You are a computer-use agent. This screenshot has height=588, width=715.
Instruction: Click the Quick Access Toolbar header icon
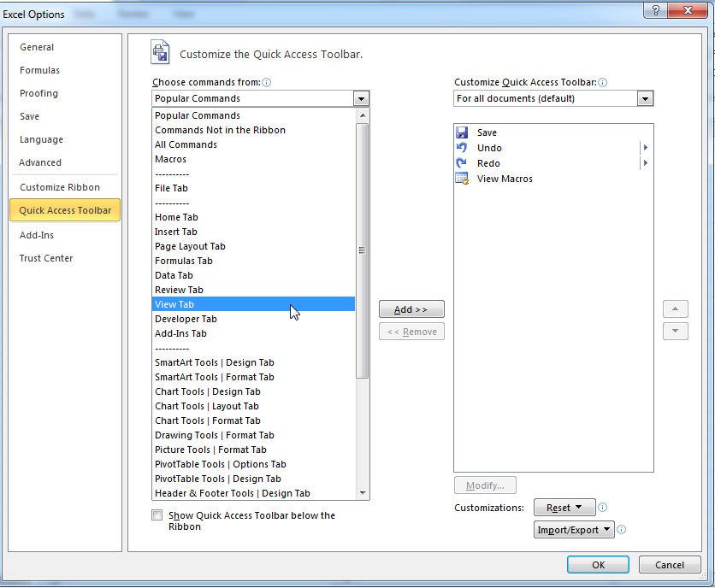[160, 52]
